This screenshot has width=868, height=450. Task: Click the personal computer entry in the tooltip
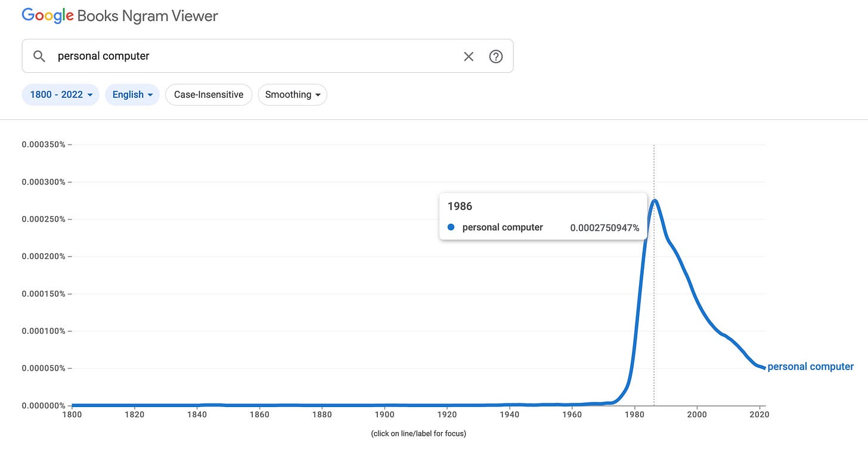[503, 227]
